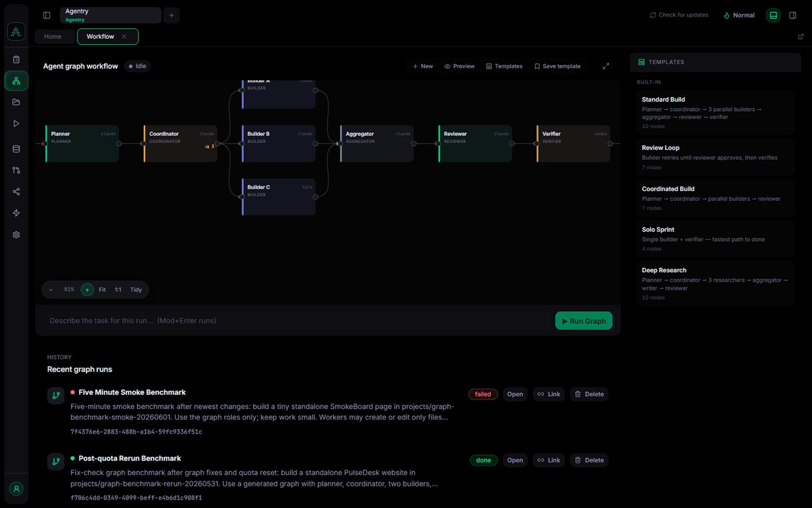This screenshot has width=812, height=508.
Task: Delete the Five Minute Smoke Benchmark run
Action: tap(589, 394)
